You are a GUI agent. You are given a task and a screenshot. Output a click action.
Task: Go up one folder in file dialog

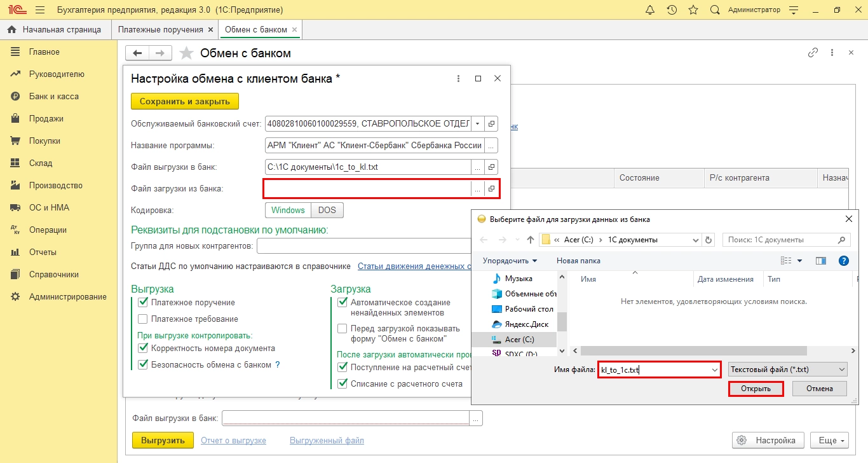(x=531, y=240)
